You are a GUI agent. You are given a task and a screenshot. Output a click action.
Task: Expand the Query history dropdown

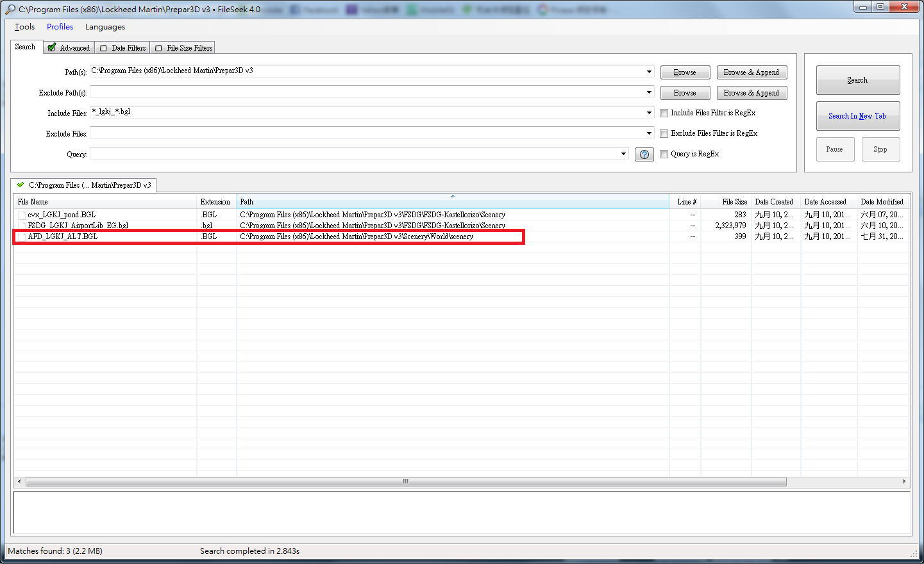(623, 154)
